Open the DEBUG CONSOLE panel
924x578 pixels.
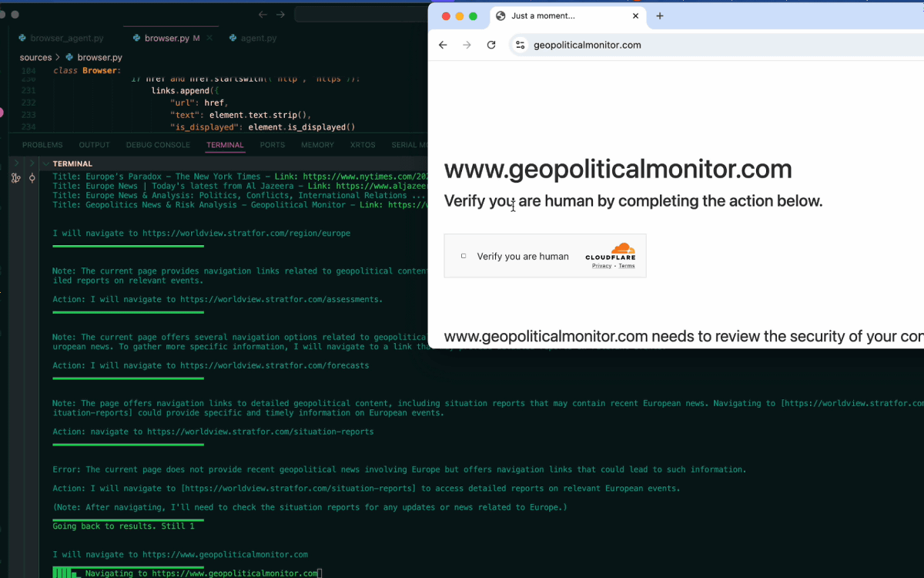point(157,145)
